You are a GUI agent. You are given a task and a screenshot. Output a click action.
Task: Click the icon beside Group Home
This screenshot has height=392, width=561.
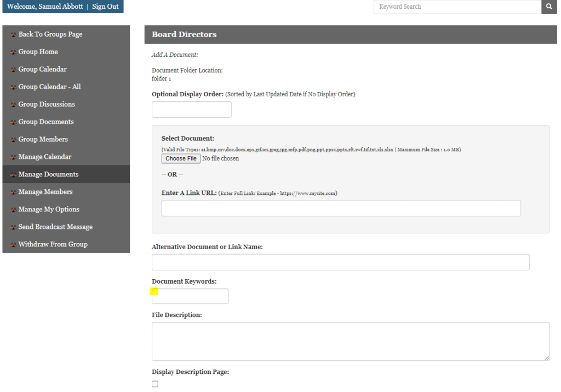13,52
